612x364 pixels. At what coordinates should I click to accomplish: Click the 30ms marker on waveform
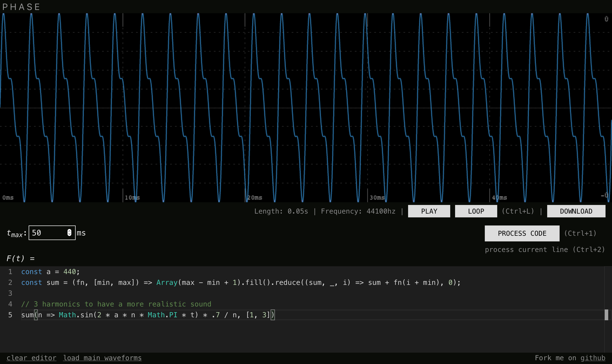(x=377, y=197)
